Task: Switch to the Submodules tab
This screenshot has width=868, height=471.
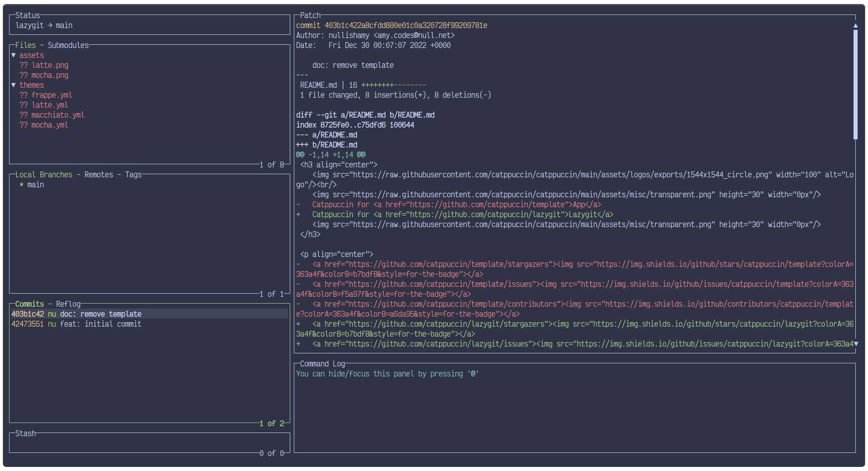Action: pyautogui.click(x=68, y=45)
